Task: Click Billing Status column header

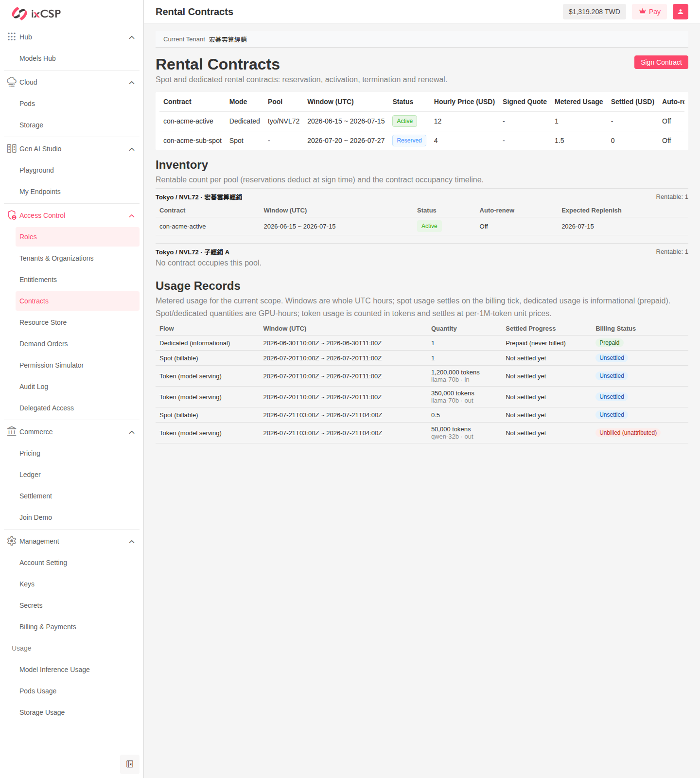Action: pos(616,329)
